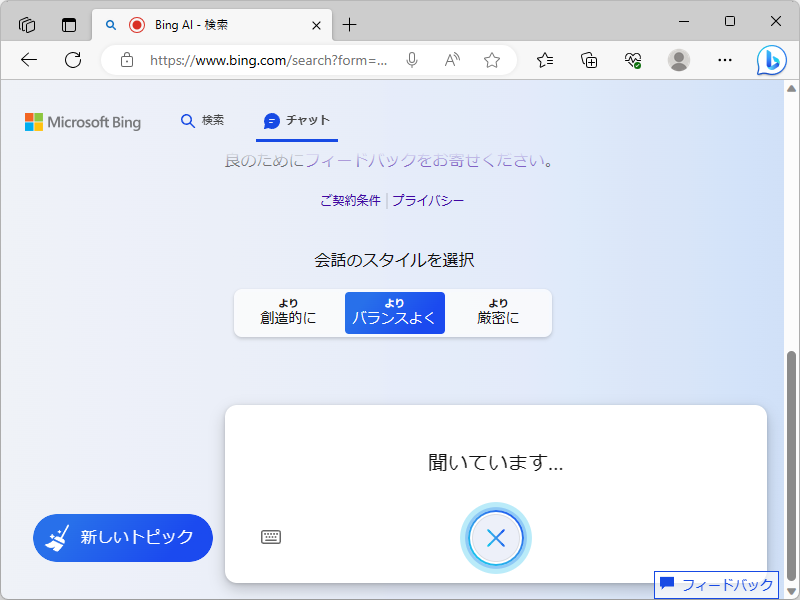Open Edge settings menu with three dots
Screen dimensions: 800x600
[x=724, y=60]
